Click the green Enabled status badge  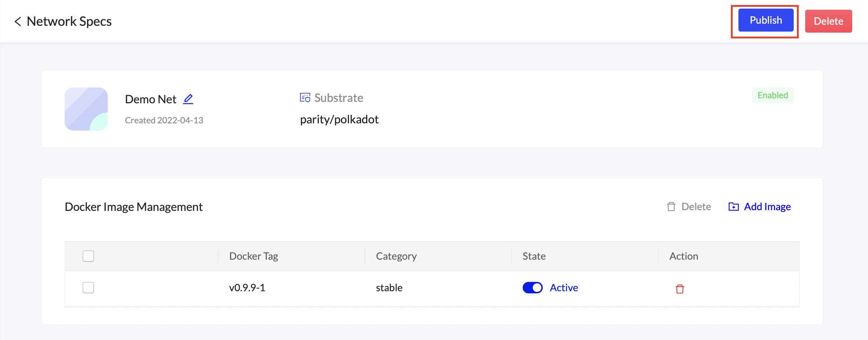773,95
